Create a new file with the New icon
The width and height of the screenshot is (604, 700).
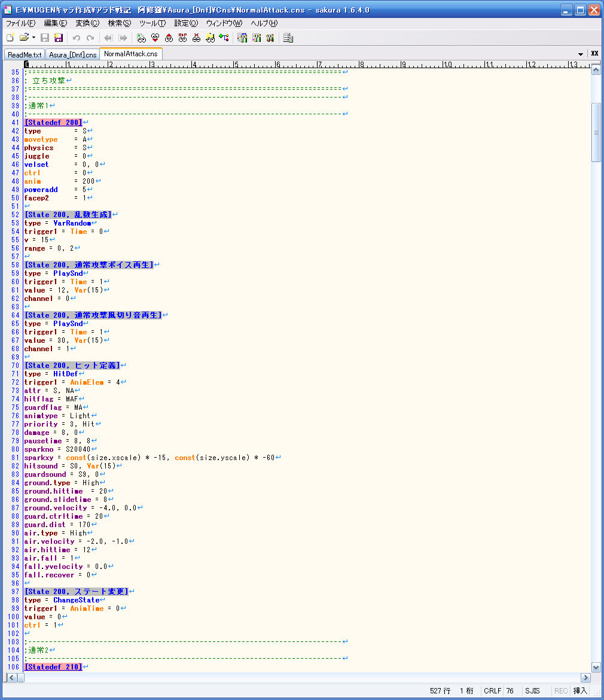(10, 38)
